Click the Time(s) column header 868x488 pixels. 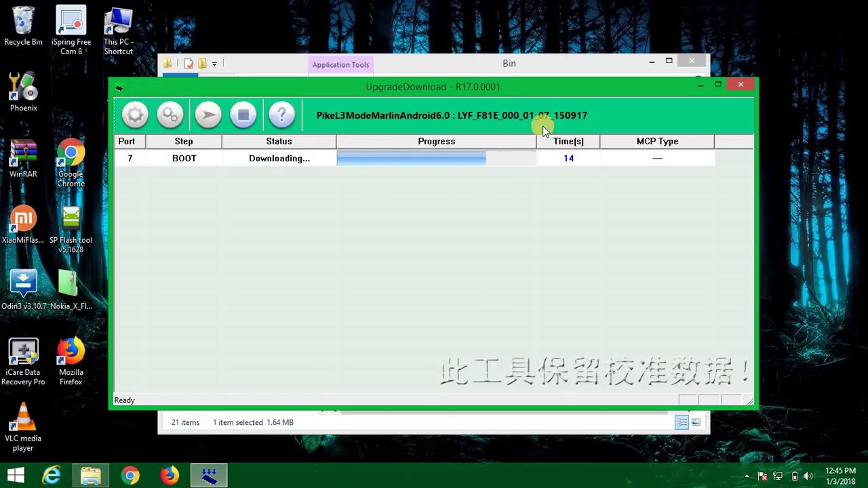(568, 141)
